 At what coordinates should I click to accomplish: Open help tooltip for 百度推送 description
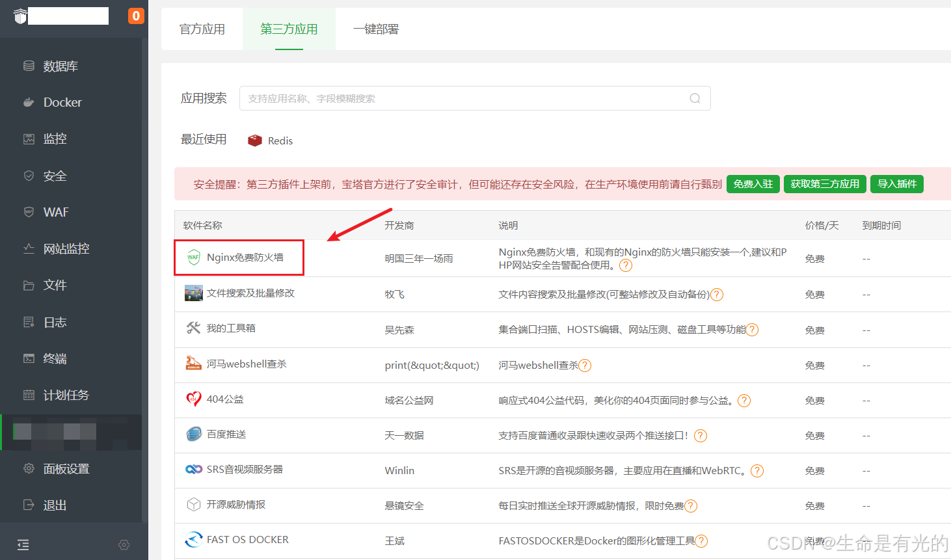click(700, 436)
